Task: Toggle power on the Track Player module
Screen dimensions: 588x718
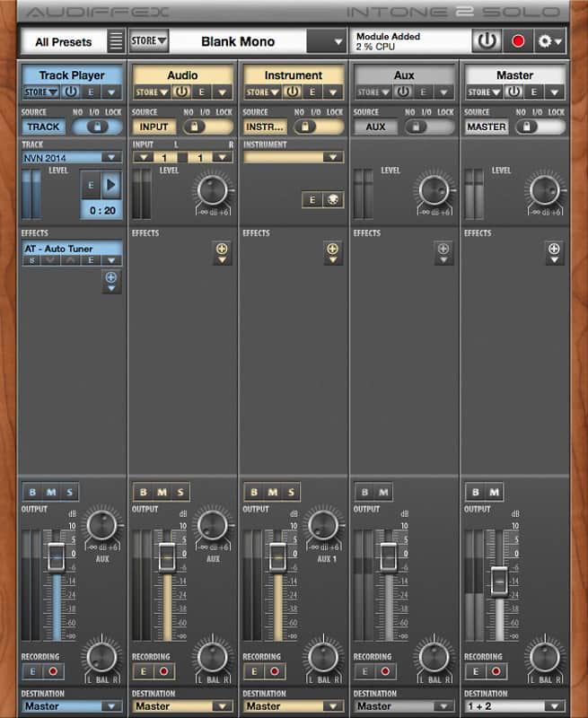Action: click(71, 92)
